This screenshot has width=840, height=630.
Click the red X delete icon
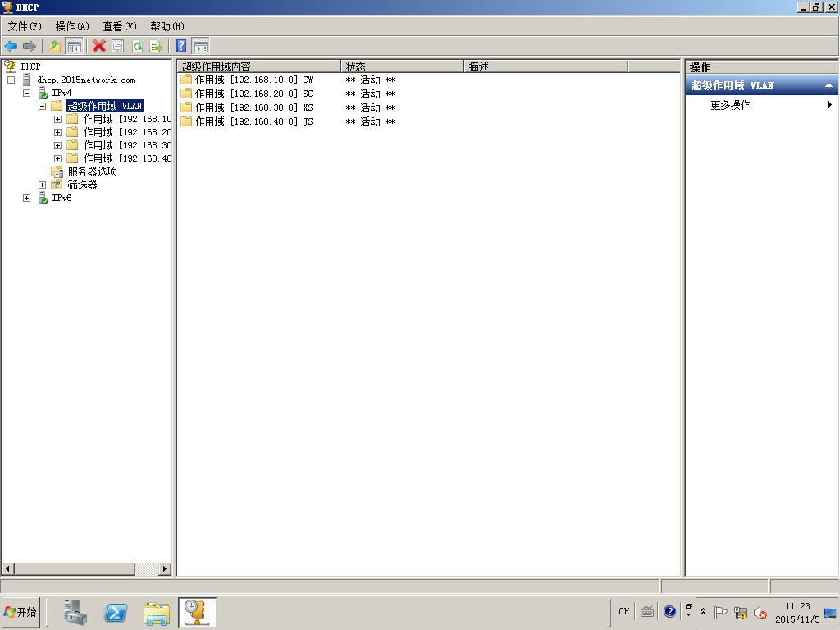point(99,47)
